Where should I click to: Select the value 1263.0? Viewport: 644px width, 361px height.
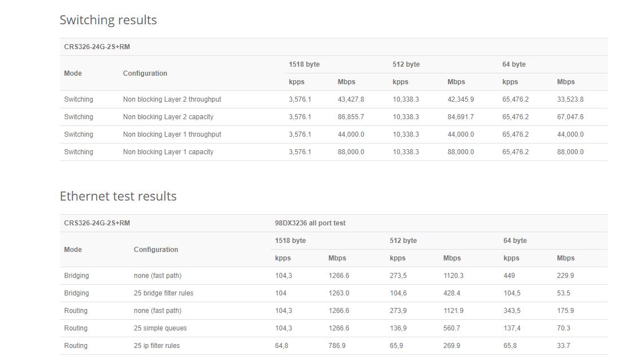[x=338, y=293]
